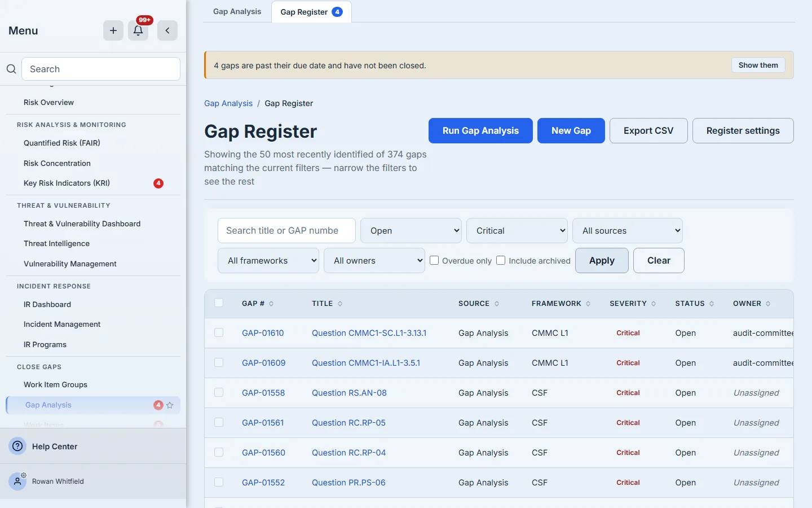The height and width of the screenshot is (508, 812).
Task: Sort by OWNER column arrows
Action: coord(768,304)
